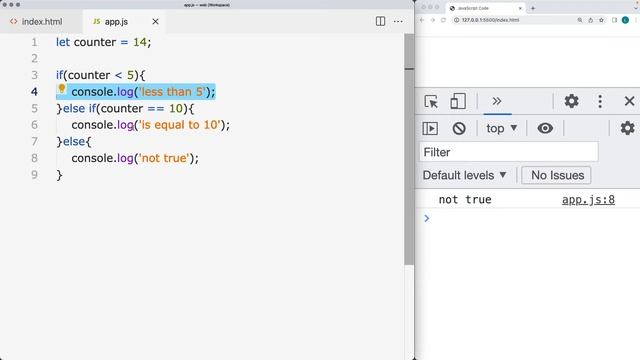Click line number 5 in the gutter
Viewport: 640px width, 360px height.
[x=35, y=109]
